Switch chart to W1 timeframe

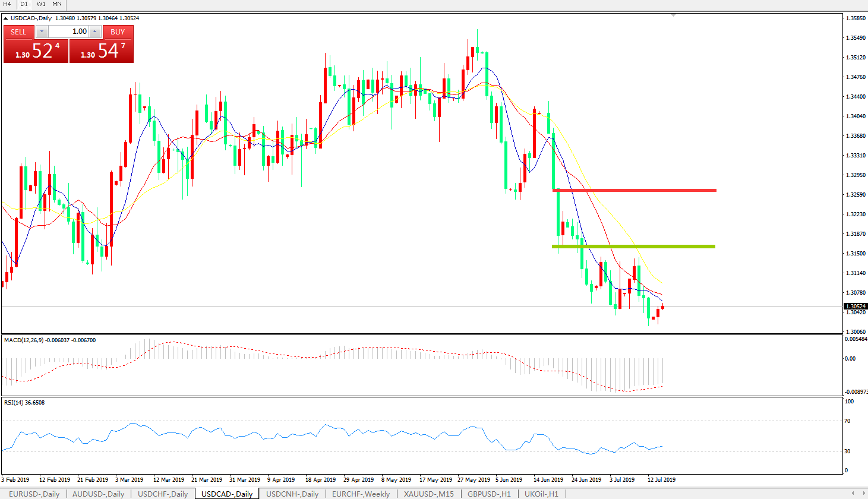[40, 4]
